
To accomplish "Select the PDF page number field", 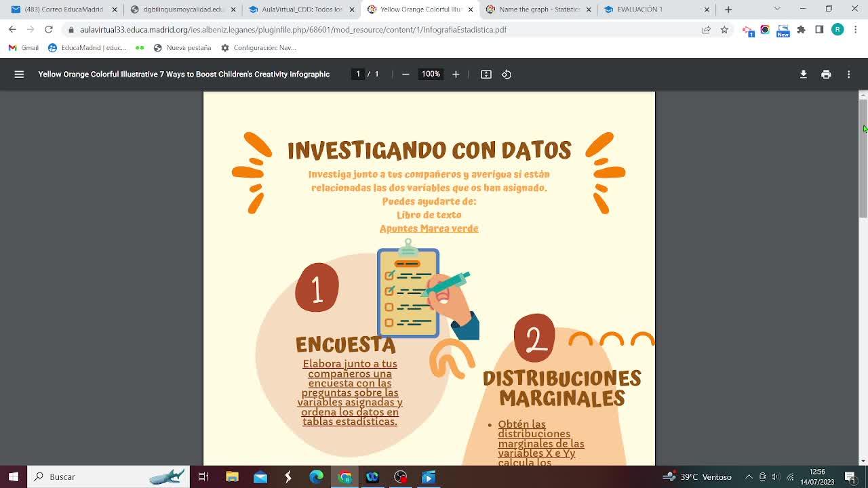I will pos(358,74).
